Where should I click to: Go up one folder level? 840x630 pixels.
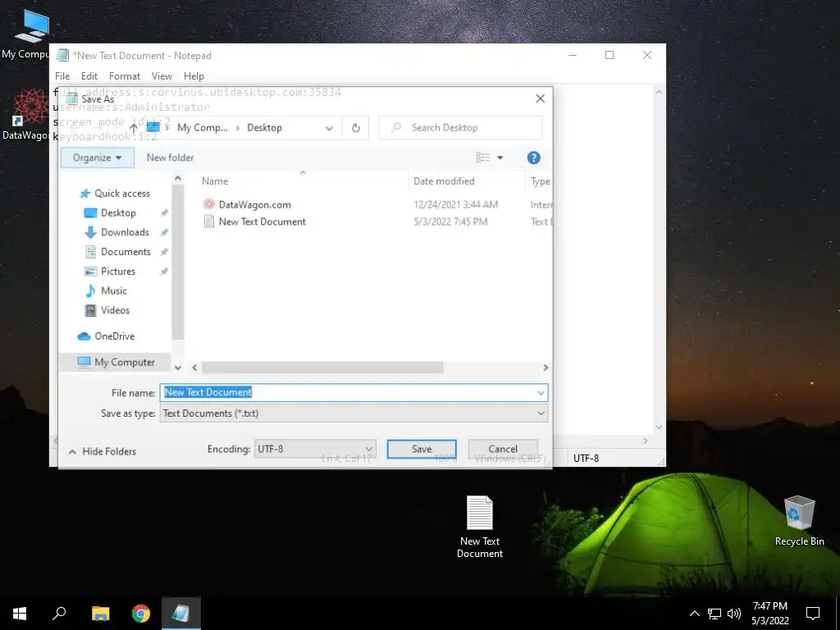134,127
